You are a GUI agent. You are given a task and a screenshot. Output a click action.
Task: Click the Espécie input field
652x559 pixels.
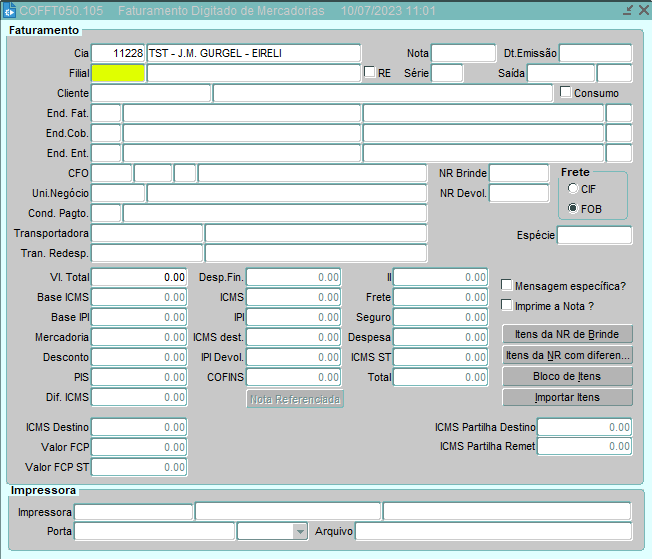(x=594, y=236)
